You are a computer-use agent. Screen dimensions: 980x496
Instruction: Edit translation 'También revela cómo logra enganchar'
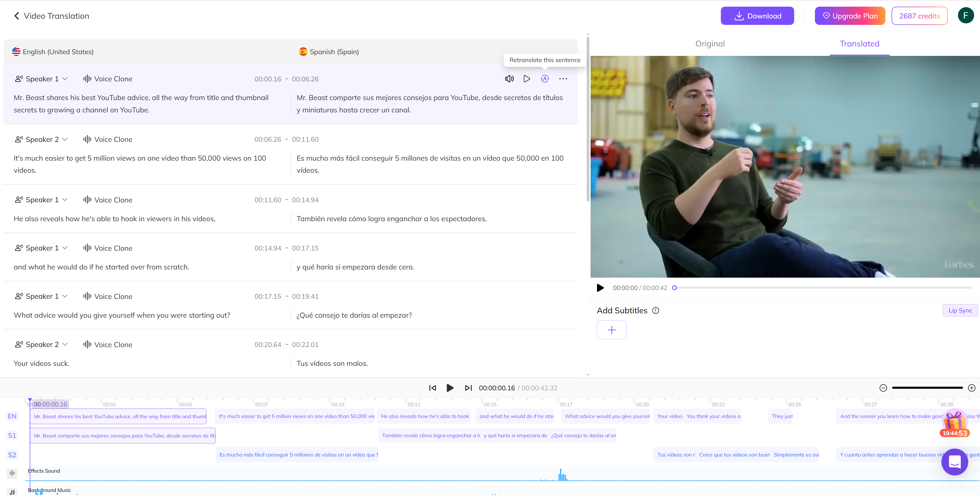[x=391, y=219]
